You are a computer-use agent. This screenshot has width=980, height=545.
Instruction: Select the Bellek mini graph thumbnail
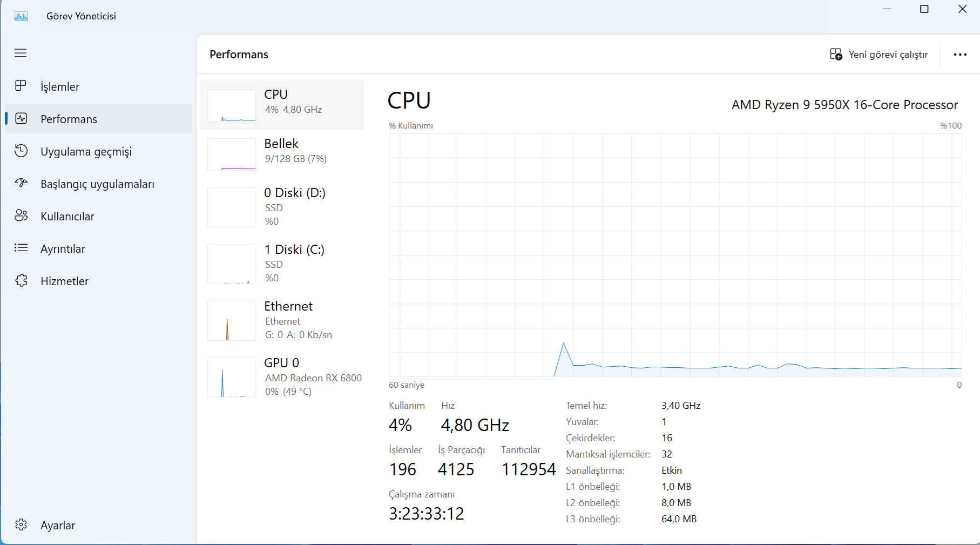(x=232, y=154)
